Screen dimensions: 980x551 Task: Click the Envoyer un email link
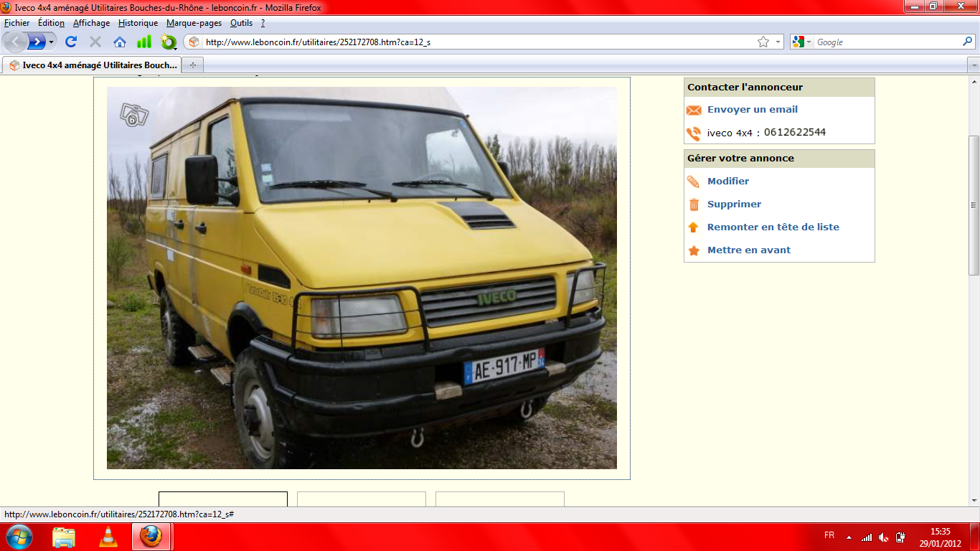752,110
